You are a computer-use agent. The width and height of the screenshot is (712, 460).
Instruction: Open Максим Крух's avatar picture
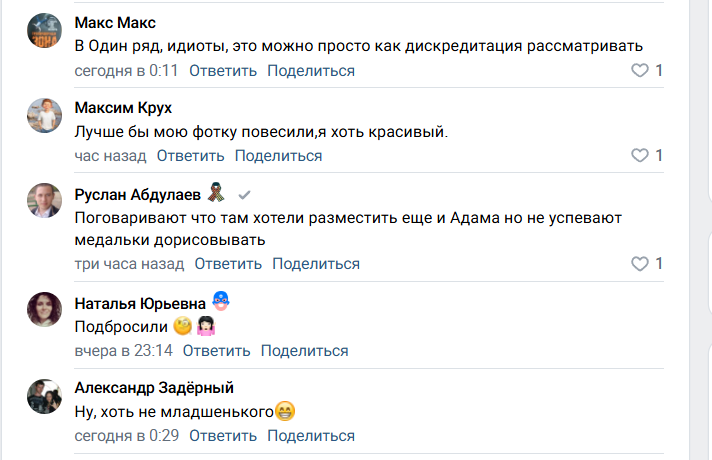click(46, 117)
